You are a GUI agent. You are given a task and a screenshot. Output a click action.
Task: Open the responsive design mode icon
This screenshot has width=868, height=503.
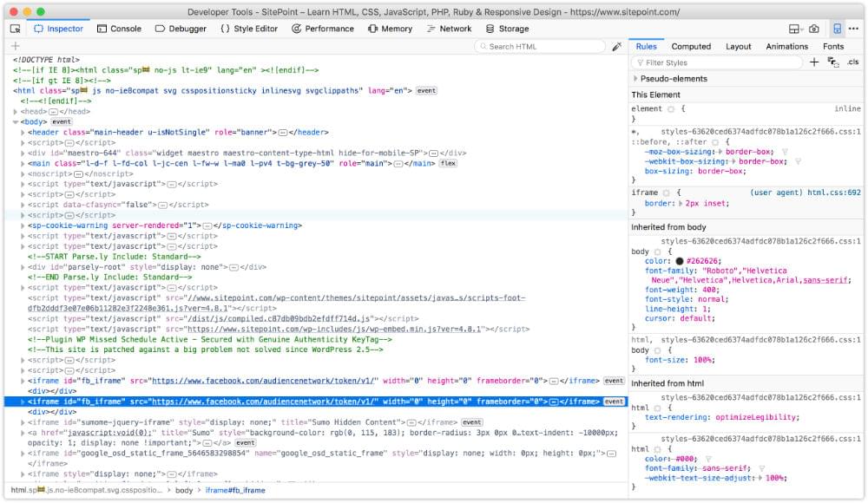[x=837, y=29]
